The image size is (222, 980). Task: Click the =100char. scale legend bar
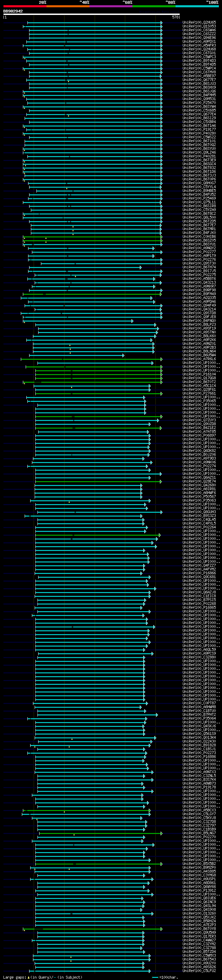click(155, 977)
